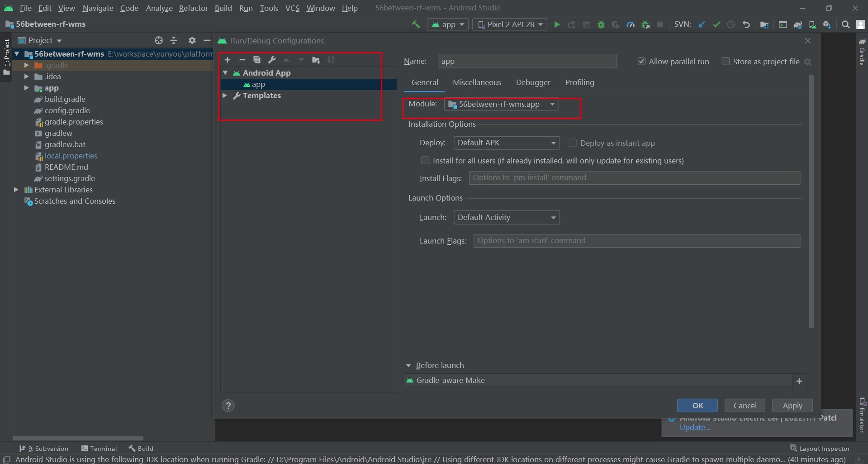
Task: Open Project panel settings gear icon
Action: click(192, 40)
